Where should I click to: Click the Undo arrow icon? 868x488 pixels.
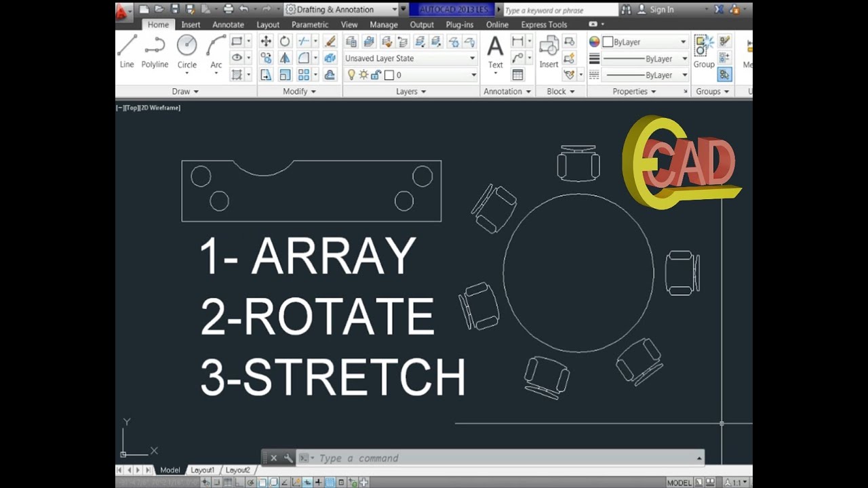point(243,9)
